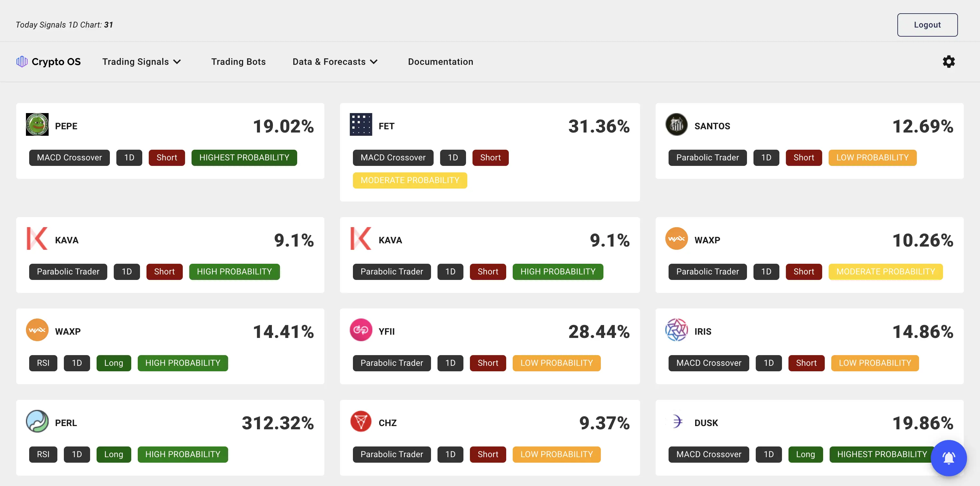The image size is (980, 486).
Task: Click the MACD Crossover tag on DUSK
Action: [709, 454]
